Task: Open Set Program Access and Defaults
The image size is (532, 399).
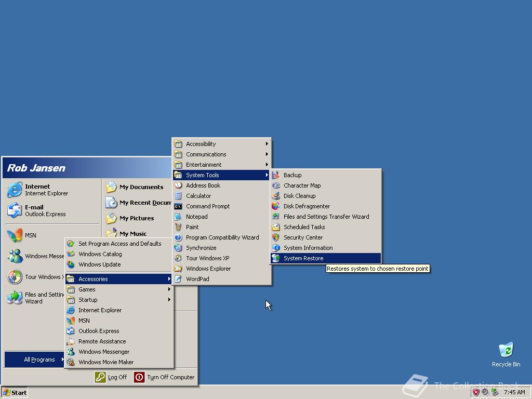Action: [119, 244]
